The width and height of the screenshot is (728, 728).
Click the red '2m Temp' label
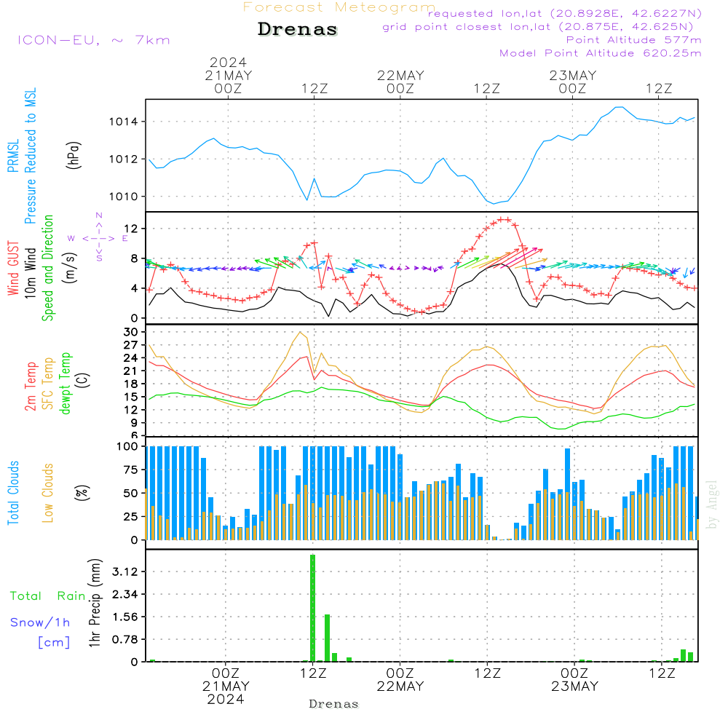point(30,387)
